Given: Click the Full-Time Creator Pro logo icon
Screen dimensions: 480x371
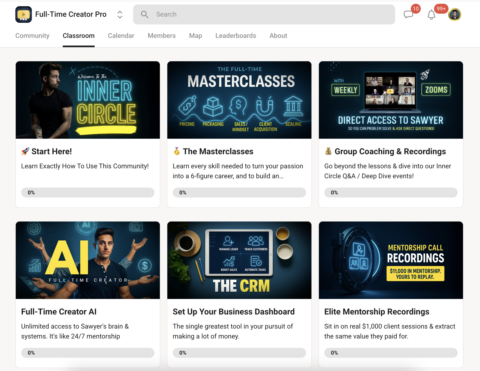Looking at the screenshot, I should (x=23, y=14).
